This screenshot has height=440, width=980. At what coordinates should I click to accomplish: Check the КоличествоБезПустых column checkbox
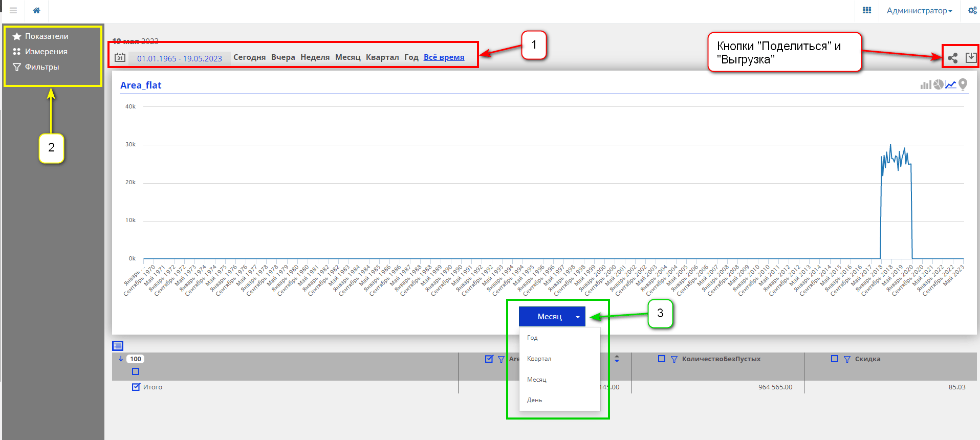pyautogui.click(x=662, y=359)
